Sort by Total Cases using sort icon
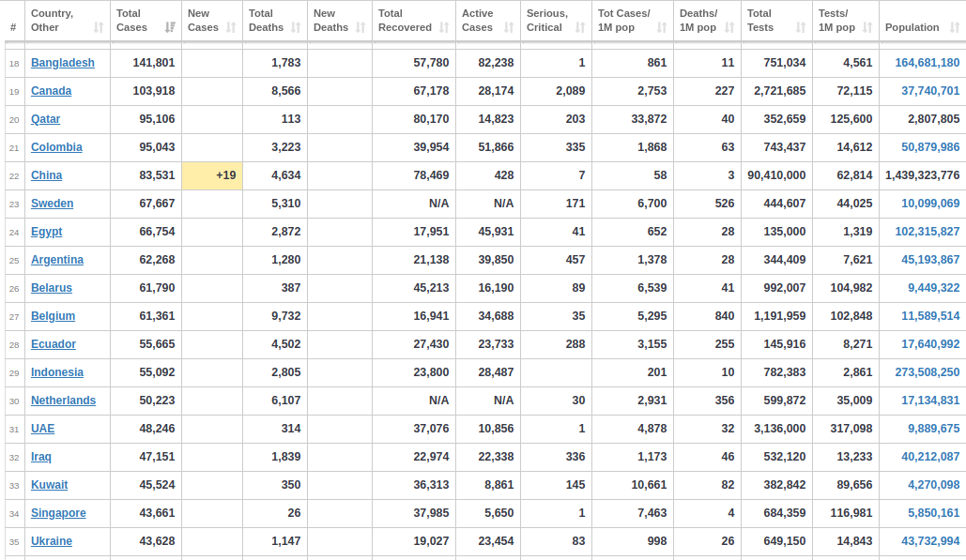The width and height of the screenshot is (966, 560). pos(170,28)
